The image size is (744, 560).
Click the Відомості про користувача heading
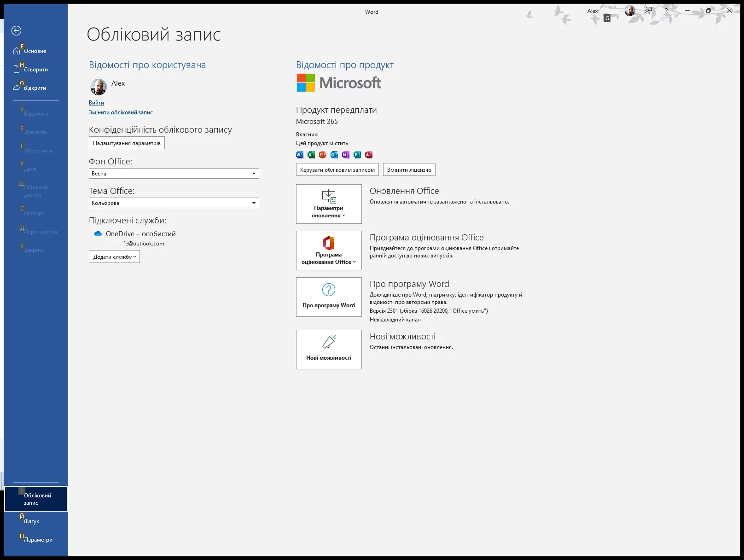tap(147, 65)
